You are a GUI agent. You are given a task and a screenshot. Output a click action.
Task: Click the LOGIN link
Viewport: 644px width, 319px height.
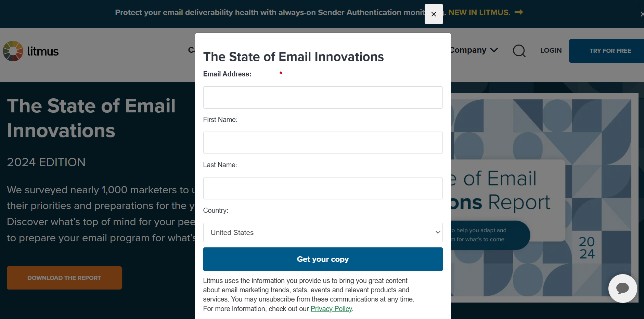click(551, 51)
